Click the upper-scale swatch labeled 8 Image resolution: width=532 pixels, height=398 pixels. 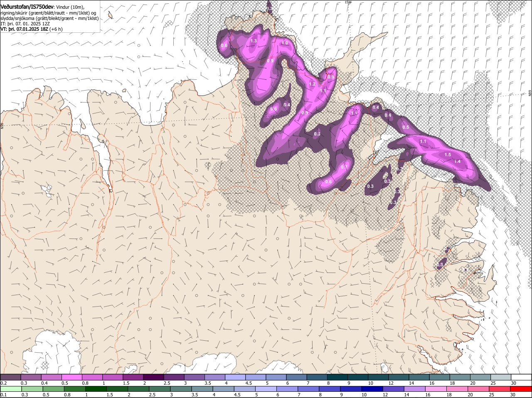pos(337,377)
